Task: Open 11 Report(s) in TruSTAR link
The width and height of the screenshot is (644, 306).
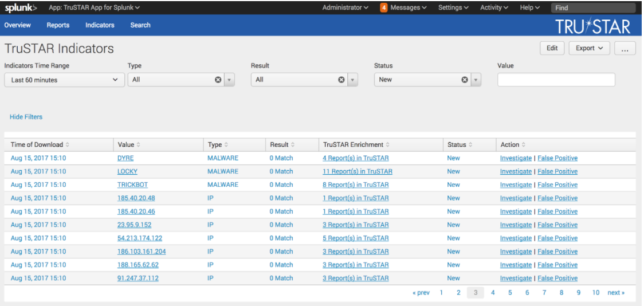Action: (x=358, y=171)
